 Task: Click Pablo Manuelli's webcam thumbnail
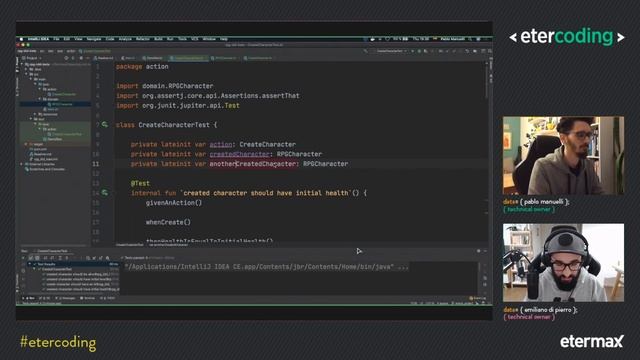point(563,156)
